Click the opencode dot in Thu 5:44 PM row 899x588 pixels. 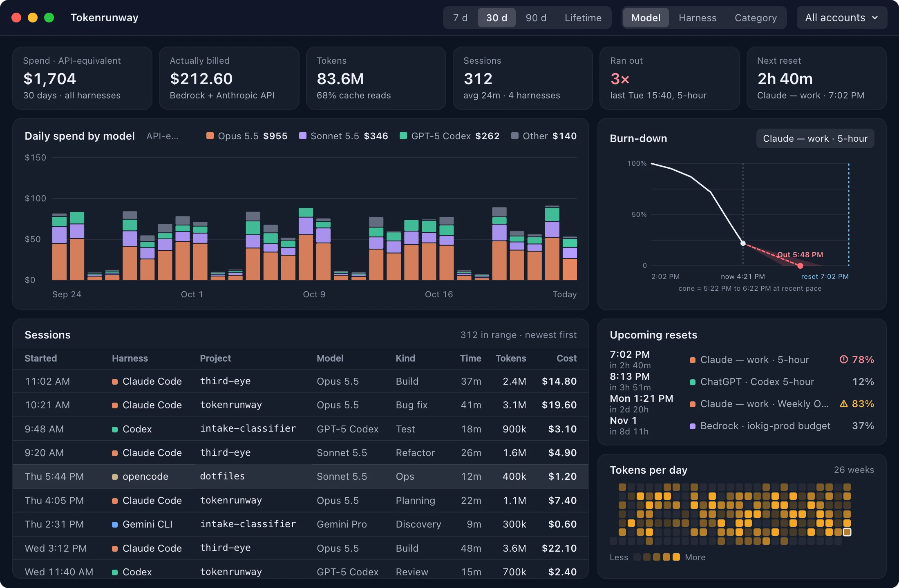pyautogui.click(x=115, y=477)
